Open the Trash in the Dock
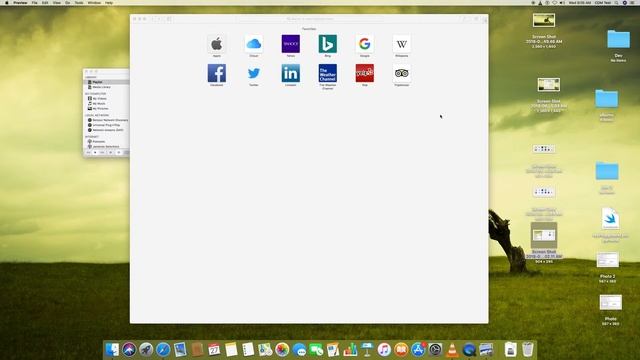640x360 pixels. pyautogui.click(x=527, y=350)
